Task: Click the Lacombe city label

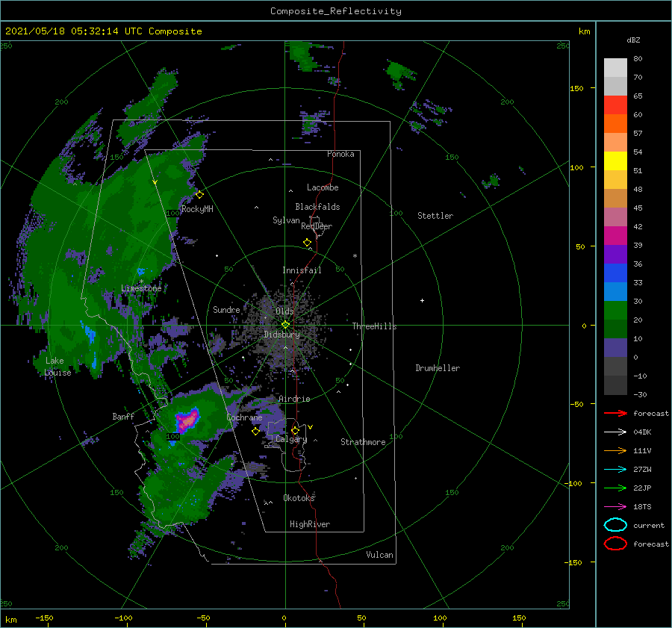Action: [x=323, y=187]
